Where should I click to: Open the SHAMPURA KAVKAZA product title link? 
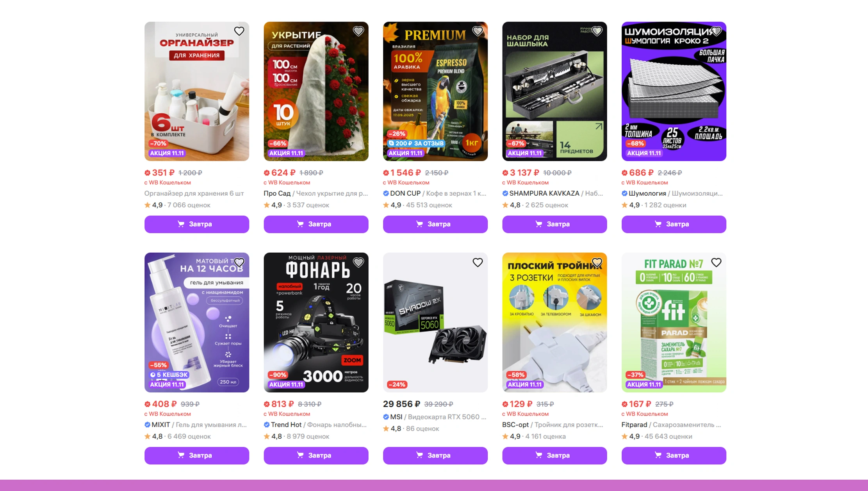553,193
